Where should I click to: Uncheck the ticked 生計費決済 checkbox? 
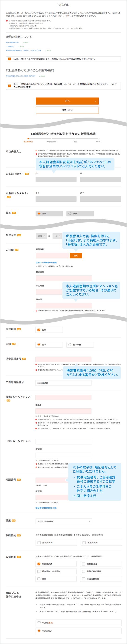click(39, 564)
